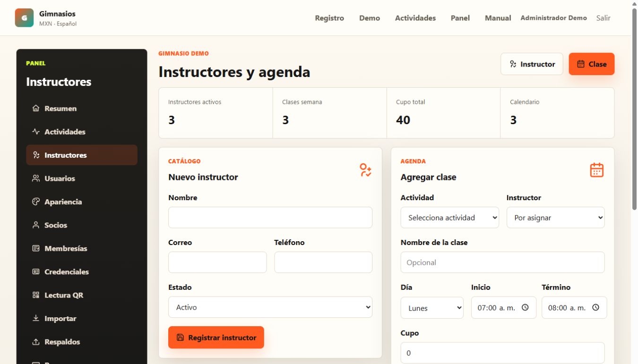Image resolution: width=638 pixels, height=364 pixels.
Task: Open Actividades in top navigation
Action: [x=415, y=18]
